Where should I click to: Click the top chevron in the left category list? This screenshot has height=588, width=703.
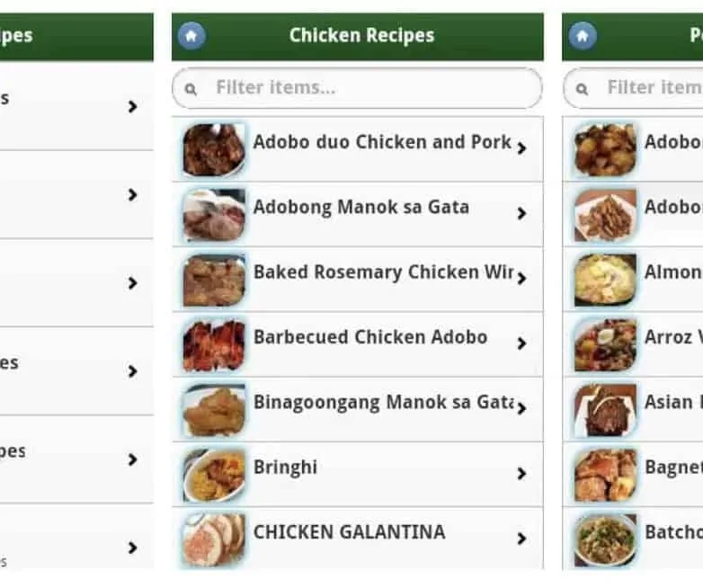coord(132,106)
